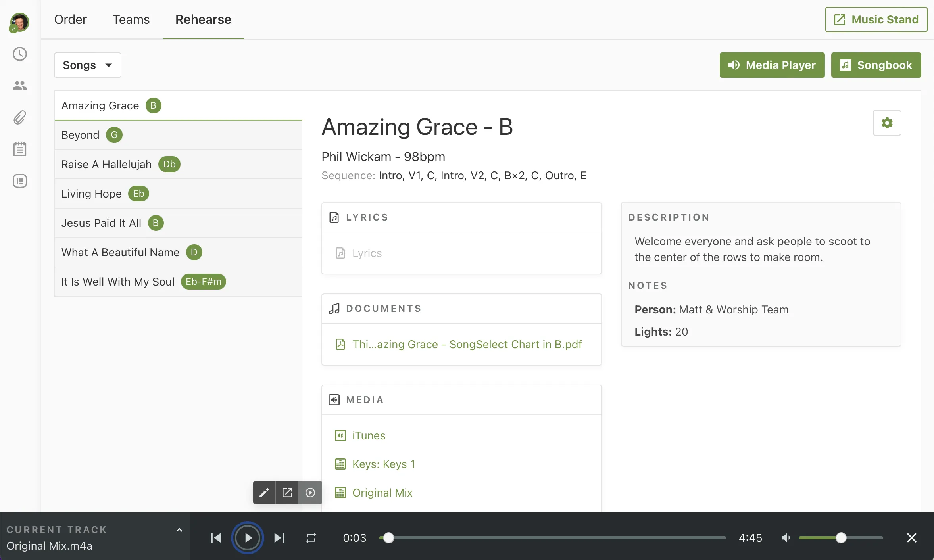Click the paperclip attachments sidebar icon
This screenshot has width=934, height=560.
click(x=19, y=117)
